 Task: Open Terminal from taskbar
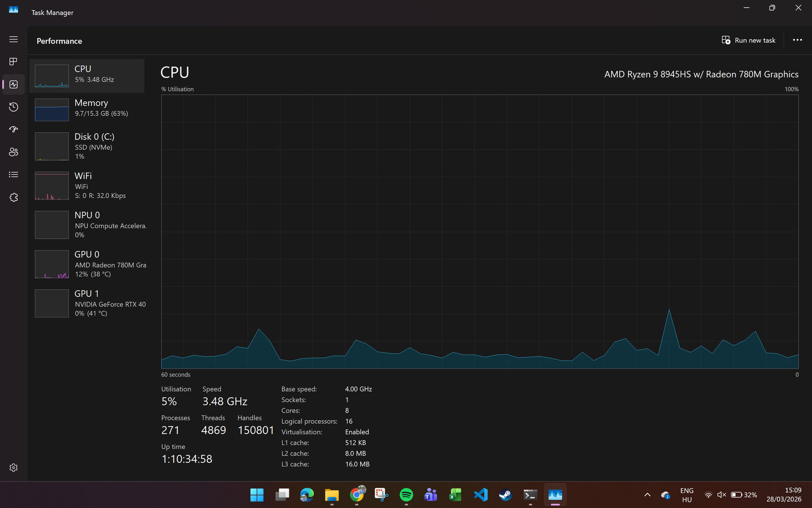pyautogui.click(x=530, y=495)
